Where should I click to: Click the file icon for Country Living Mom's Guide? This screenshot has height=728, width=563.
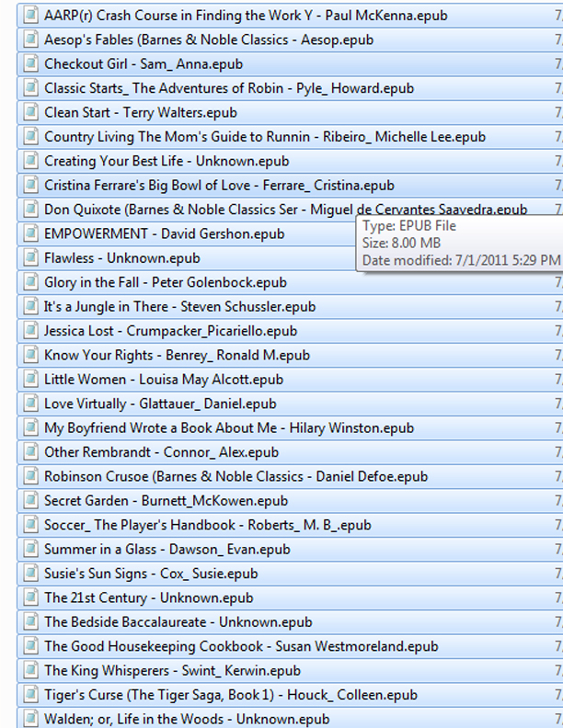pos(30,136)
